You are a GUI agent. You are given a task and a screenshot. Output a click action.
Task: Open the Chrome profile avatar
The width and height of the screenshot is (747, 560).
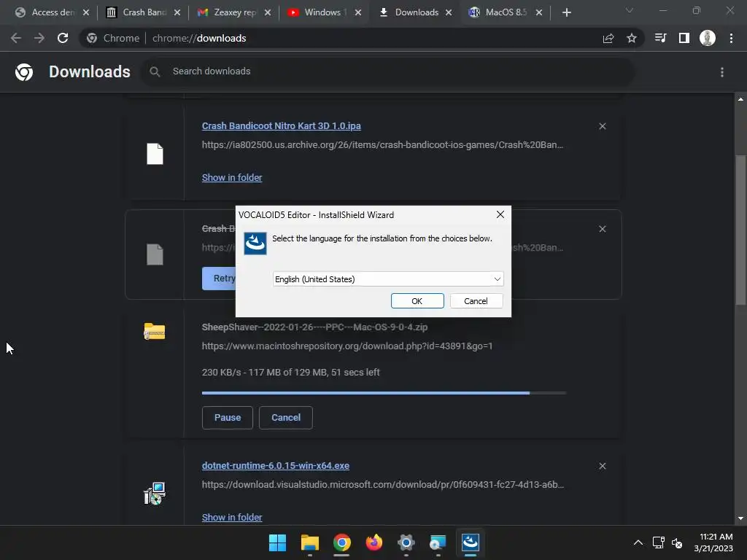pyautogui.click(x=708, y=38)
